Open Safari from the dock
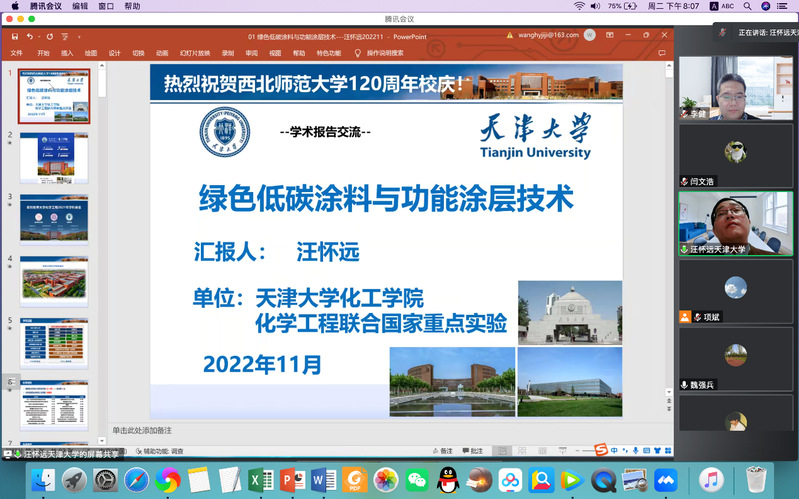This screenshot has width=799, height=499. (136, 480)
